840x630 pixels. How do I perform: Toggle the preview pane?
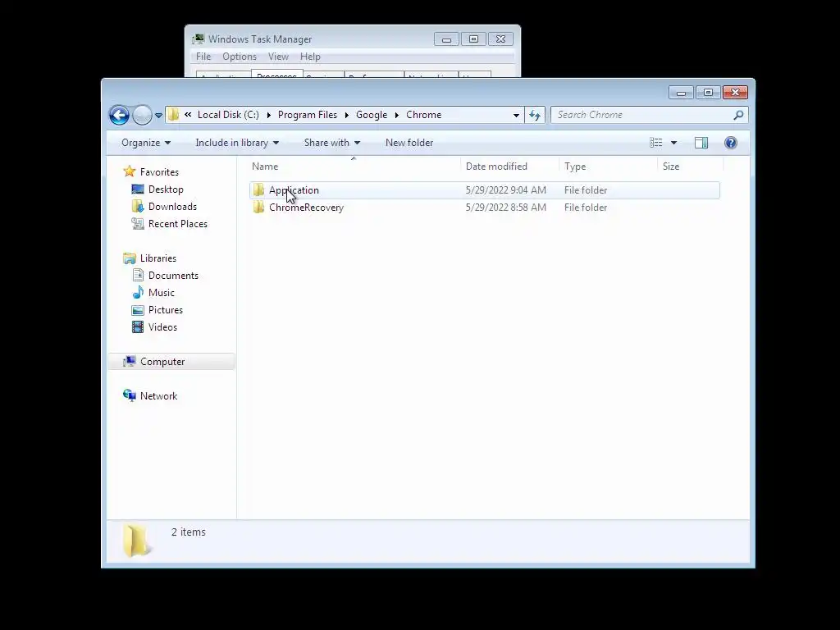point(701,143)
